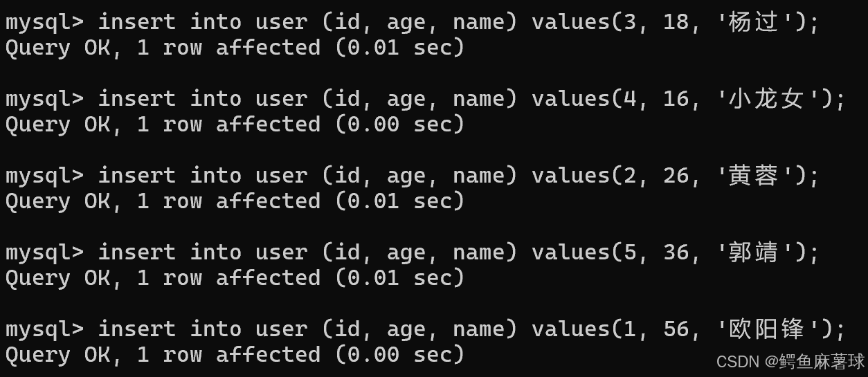Click the last 'Query OK' result line
868x377 pixels.
point(235,356)
